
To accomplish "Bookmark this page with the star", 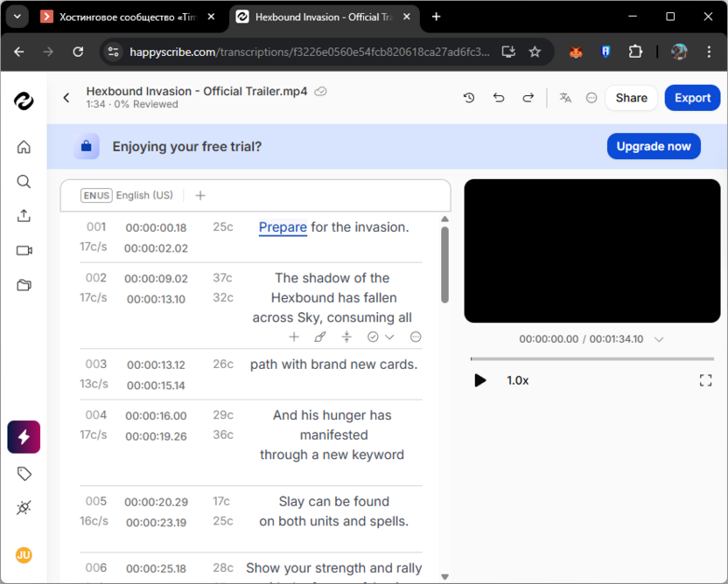I will pyautogui.click(x=535, y=52).
